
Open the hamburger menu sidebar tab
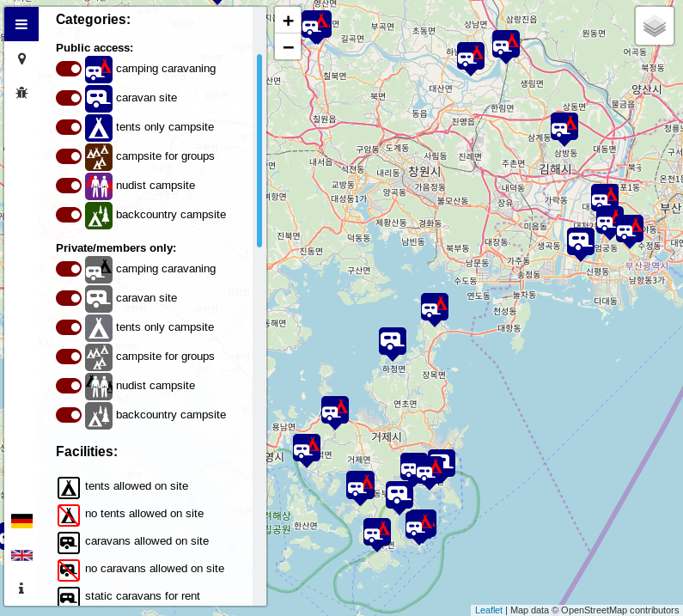click(21, 24)
